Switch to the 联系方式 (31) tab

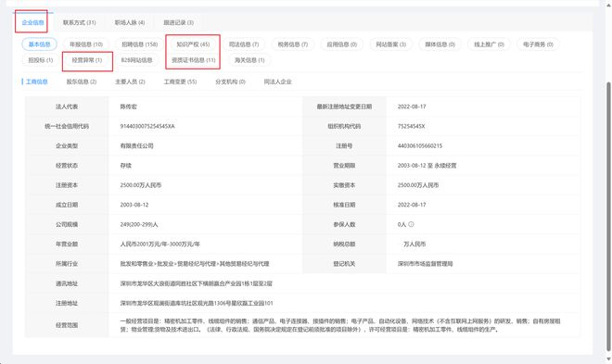click(80, 22)
